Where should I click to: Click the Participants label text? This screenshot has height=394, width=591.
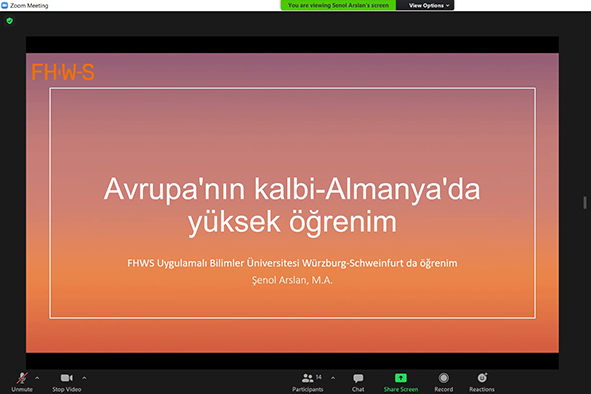[x=308, y=389]
